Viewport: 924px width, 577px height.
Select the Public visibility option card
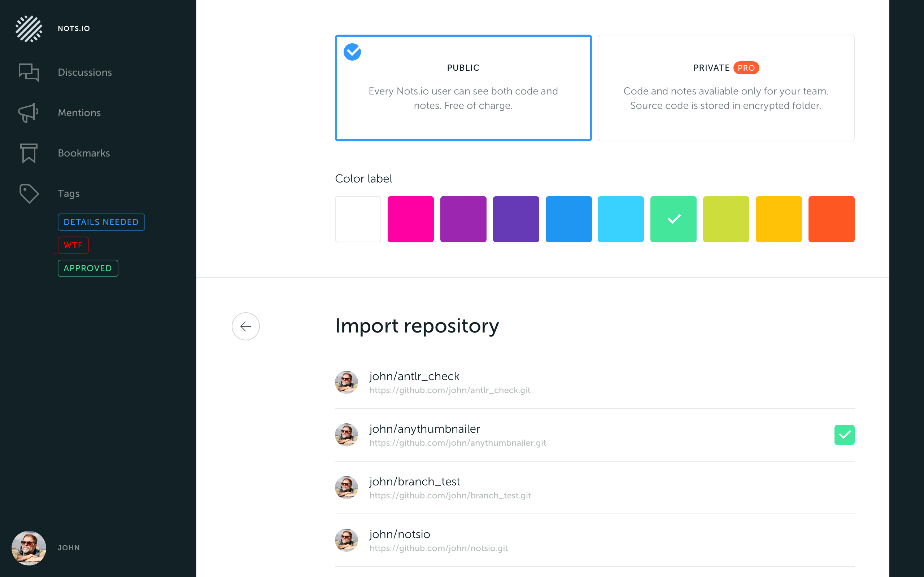[x=463, y=88]
